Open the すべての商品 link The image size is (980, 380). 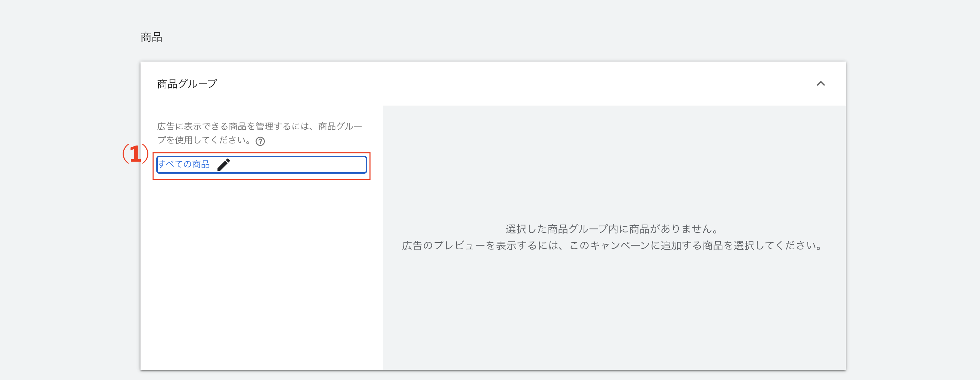click(184, 164)
